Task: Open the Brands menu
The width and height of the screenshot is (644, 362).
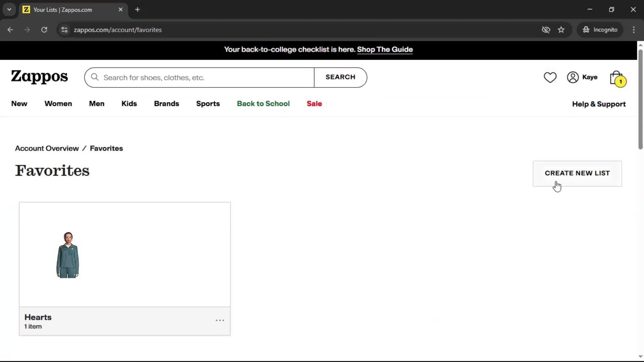Action: (x=166, y=104)
